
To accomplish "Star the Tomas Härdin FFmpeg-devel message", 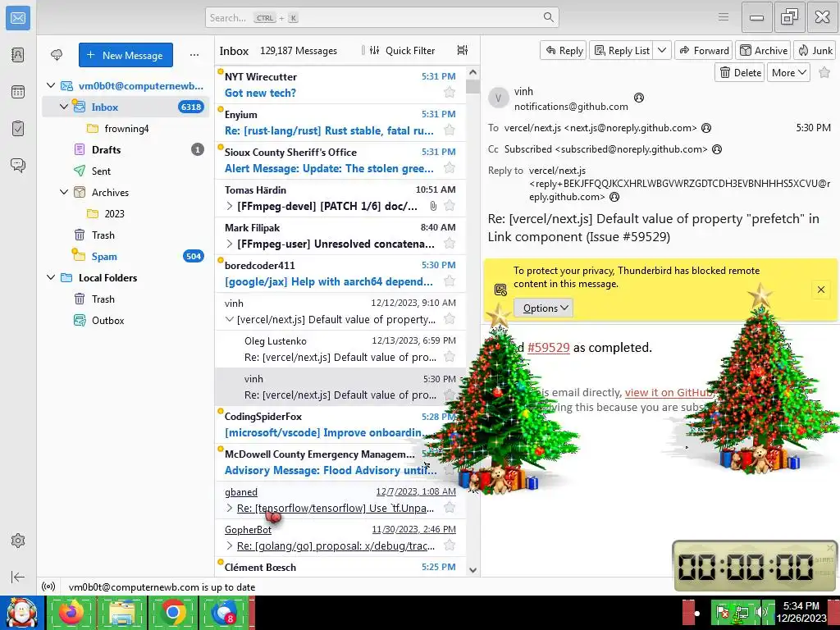I will pyautogui.click(x=450, y=206).
